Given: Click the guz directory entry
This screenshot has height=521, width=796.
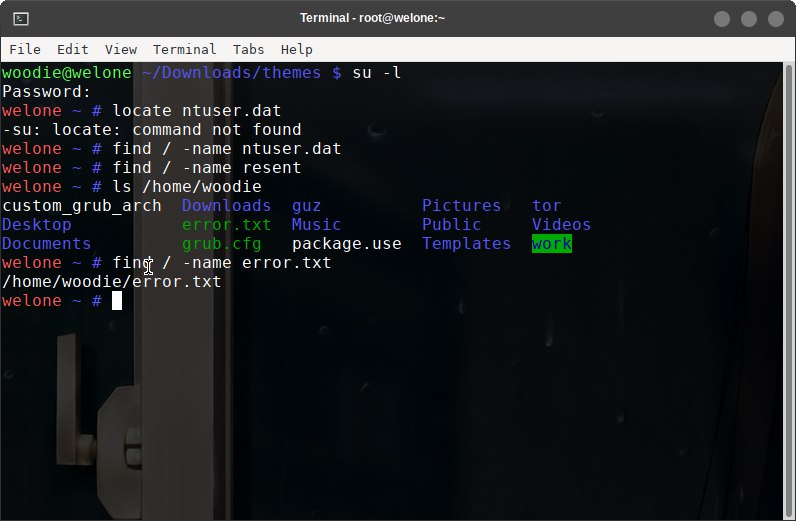Looking at the screenshot, I should [x=306, y=206].
